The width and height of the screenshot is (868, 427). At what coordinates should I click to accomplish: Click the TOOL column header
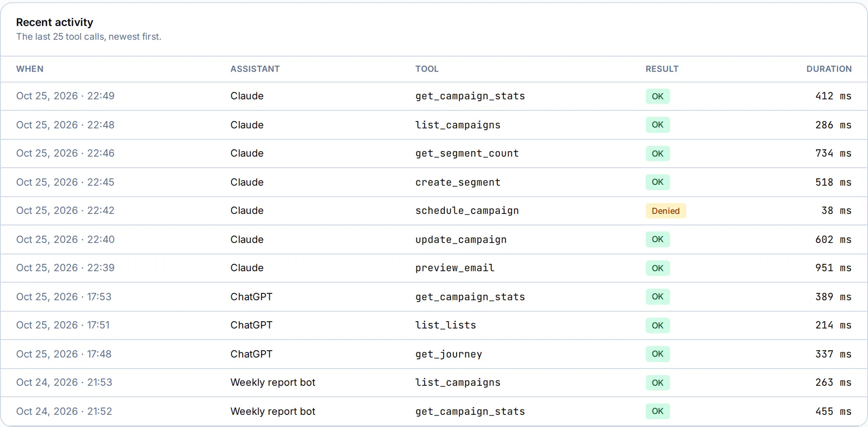(427, 69)
